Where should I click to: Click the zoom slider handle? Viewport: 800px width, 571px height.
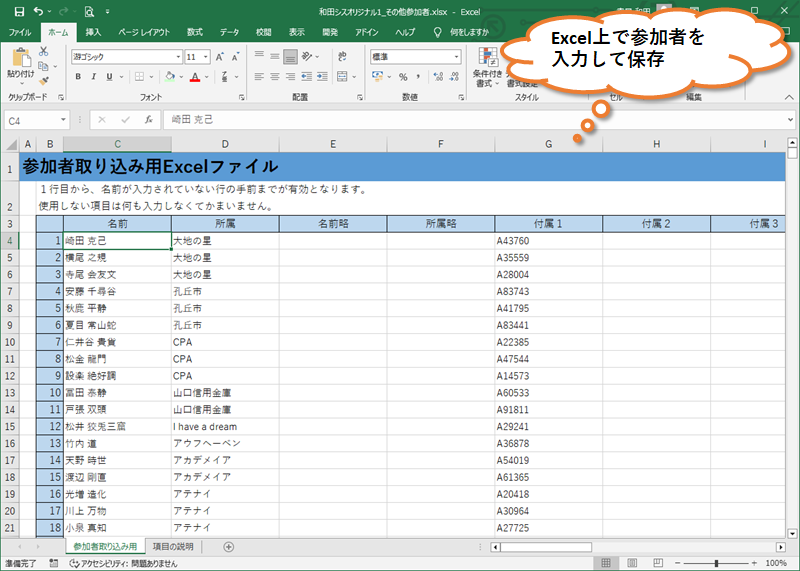(716, 563)
